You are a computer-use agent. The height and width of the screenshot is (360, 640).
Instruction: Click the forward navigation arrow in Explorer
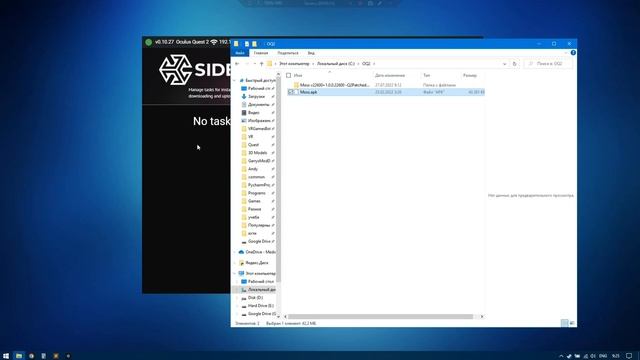tap(247, 64)
